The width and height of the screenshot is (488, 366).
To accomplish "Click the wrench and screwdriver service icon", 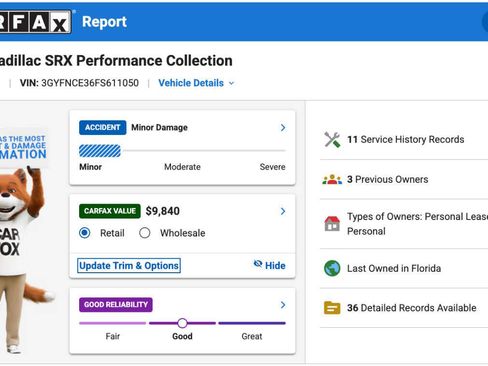I will click(x=332, y=139).
